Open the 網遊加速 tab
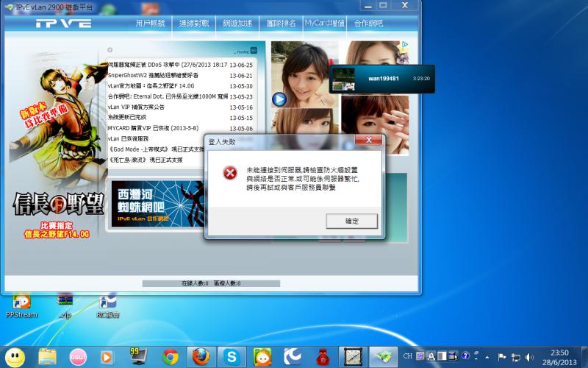The width and height of the screenshot is (588, 368). point(237,24)
